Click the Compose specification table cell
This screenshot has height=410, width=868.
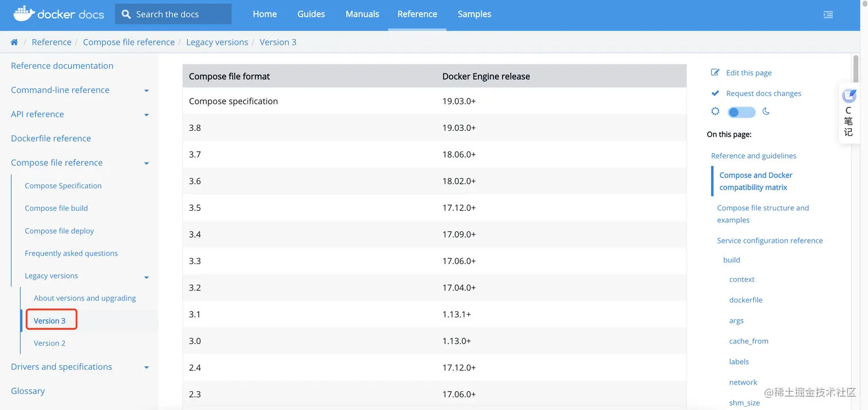point(233,101)
